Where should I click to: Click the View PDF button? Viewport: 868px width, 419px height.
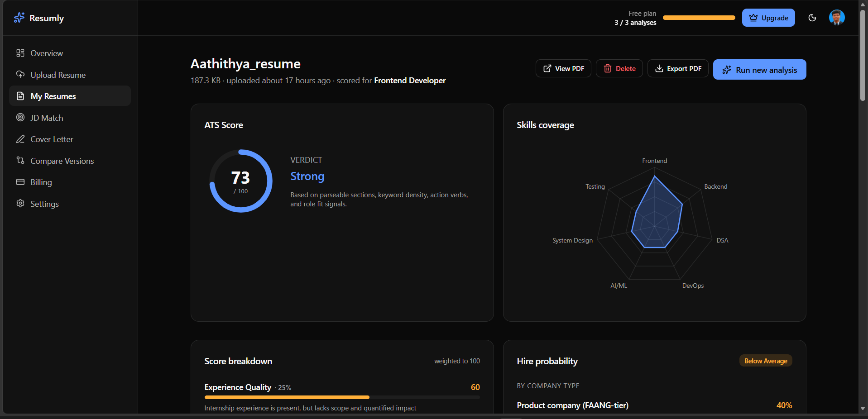click(x=563, y=68)
